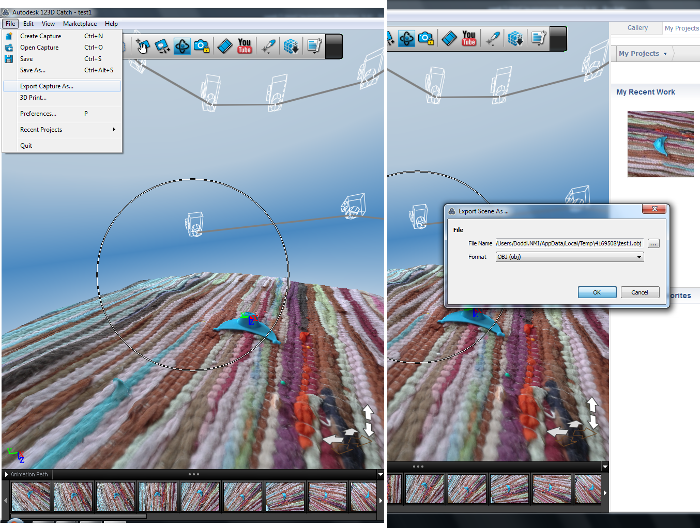Image resolution: width=700 pixels, height=528 pixels.
Task: Click the File Name field in Export dialog
Action: tap(569, 243)
